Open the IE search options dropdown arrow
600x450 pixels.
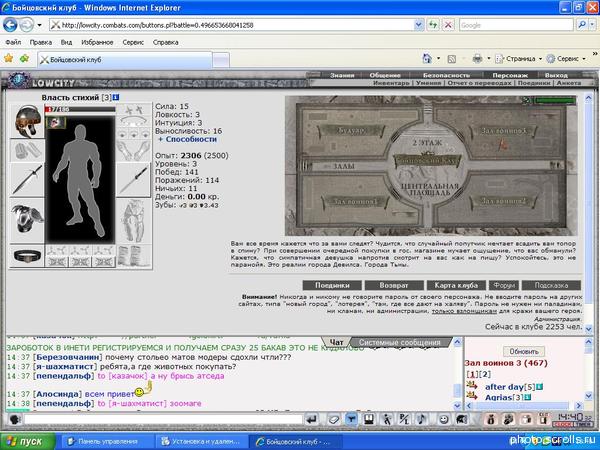593,25
